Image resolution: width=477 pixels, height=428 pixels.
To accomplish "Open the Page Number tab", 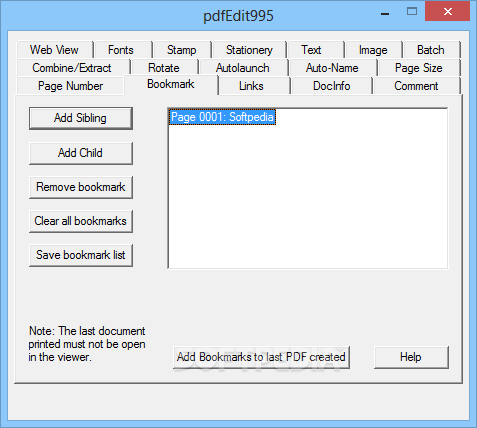I will coord(70,86).
